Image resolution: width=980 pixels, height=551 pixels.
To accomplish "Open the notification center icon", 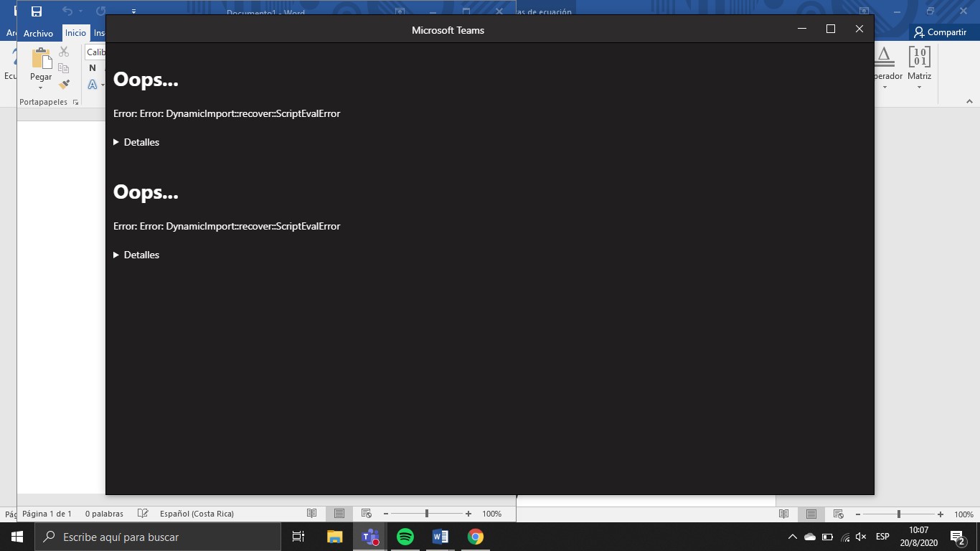I will click(x=958, y=537).
